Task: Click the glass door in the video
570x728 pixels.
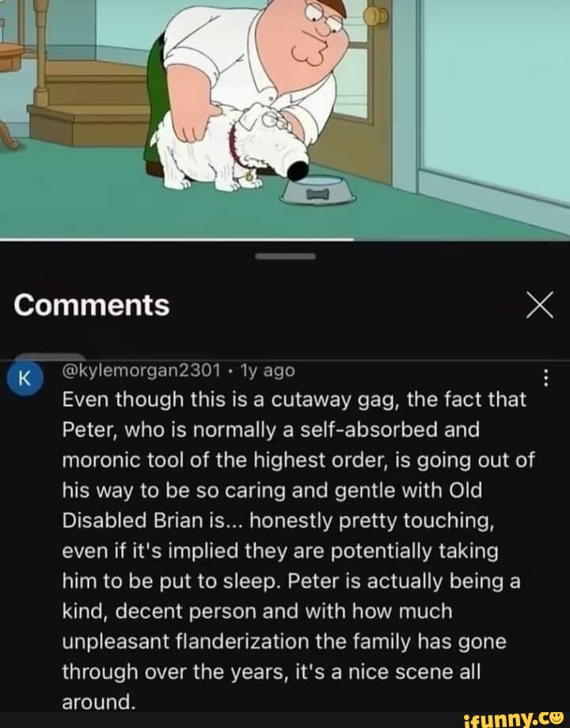Action: [x=492, y=97]
